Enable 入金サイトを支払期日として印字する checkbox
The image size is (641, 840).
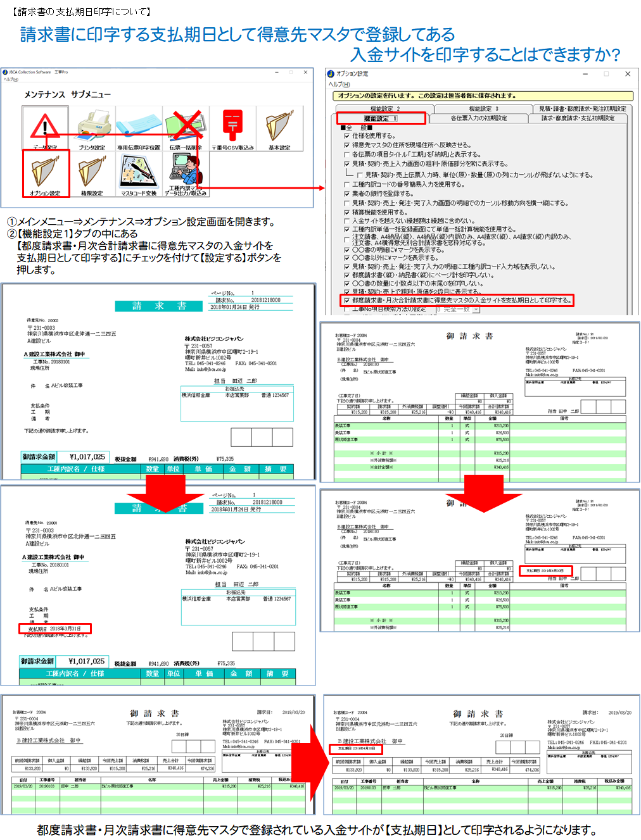(346, 301)
